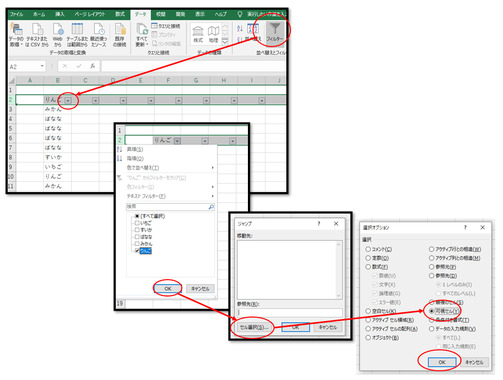This screenshot has height=380, width=503.
Task: Click the セル選択 button in Jump dialog
Action: pos(252,327)
